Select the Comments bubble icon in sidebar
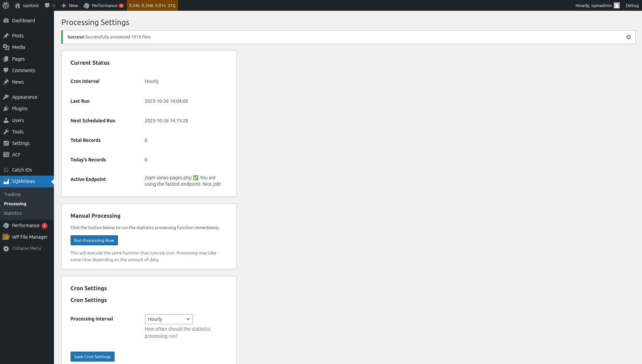 (x=7, y=70)
